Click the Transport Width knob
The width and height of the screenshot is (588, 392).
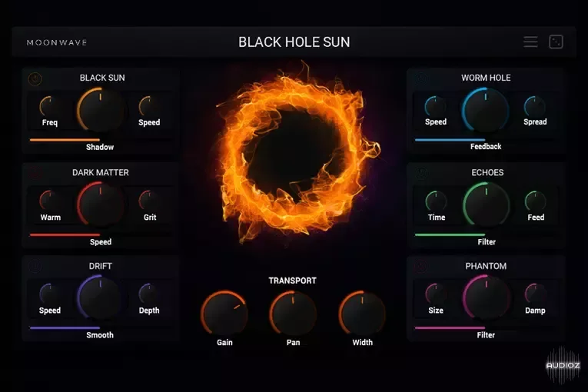point(362,313)
